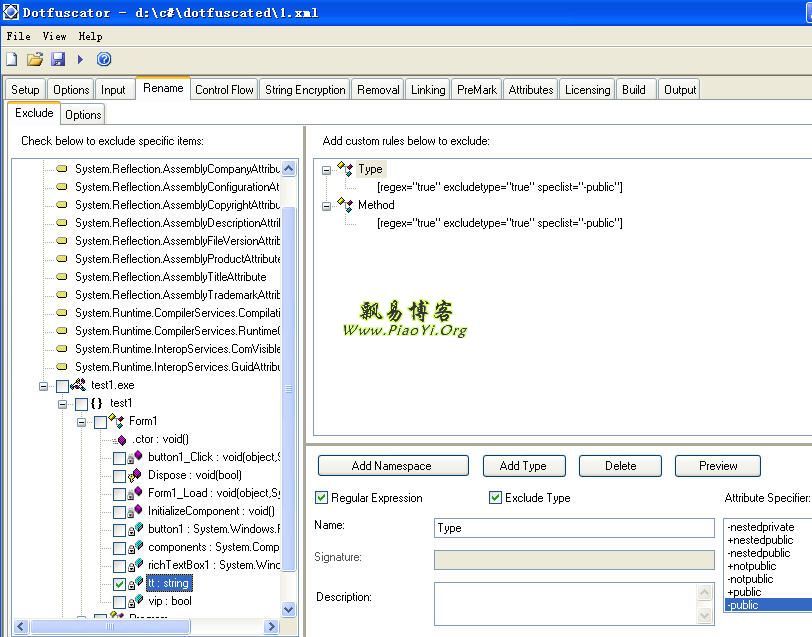Select the Type rule regex entry
The height and width of the screenshot is (637, 812).
500,187
